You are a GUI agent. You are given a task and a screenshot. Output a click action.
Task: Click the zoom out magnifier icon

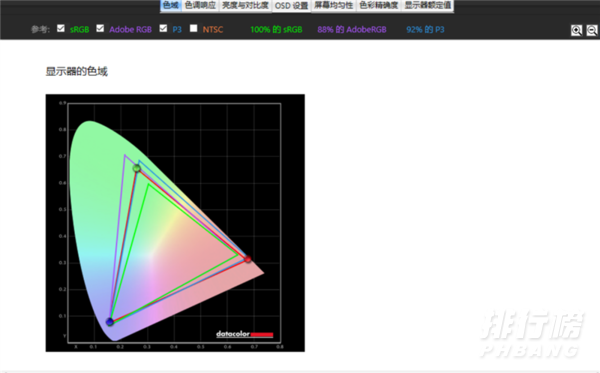[x=592, y=30]
